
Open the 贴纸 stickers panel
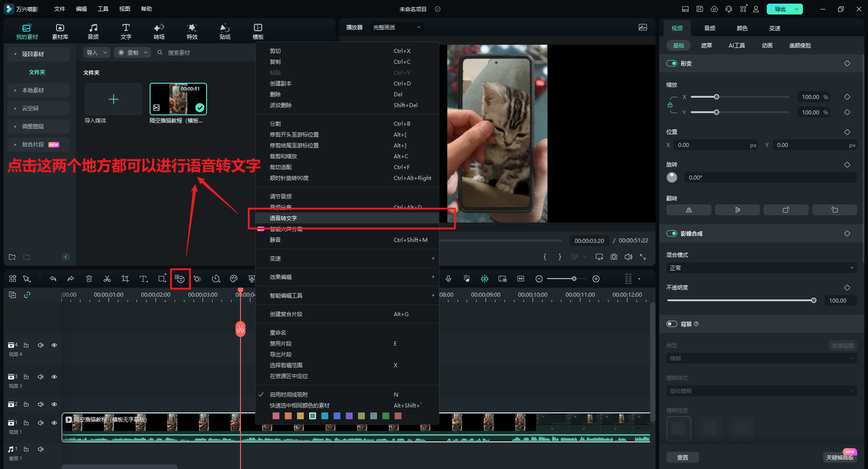click(225, 31)
